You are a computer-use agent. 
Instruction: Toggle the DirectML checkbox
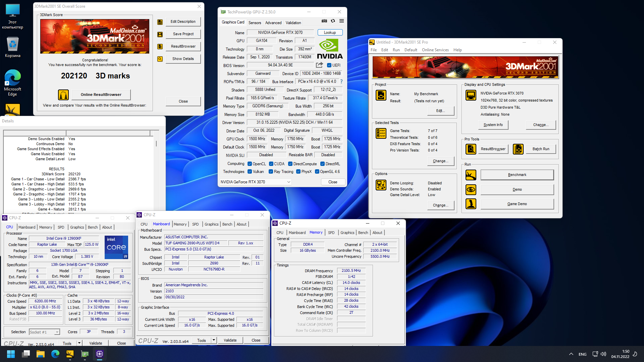click(322, 164)
